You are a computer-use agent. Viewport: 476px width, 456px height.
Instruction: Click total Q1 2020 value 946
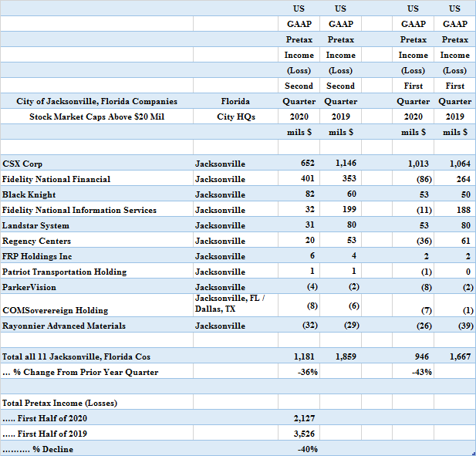(x=422, y=356)
